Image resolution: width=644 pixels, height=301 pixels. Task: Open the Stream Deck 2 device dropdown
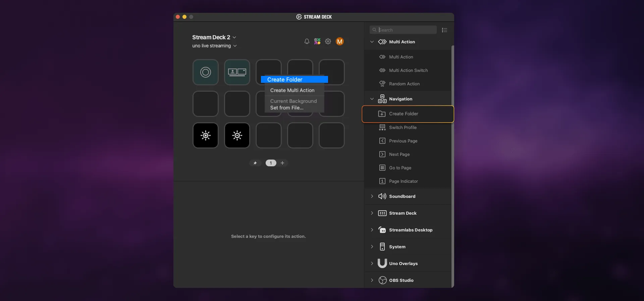pos(214,37)
